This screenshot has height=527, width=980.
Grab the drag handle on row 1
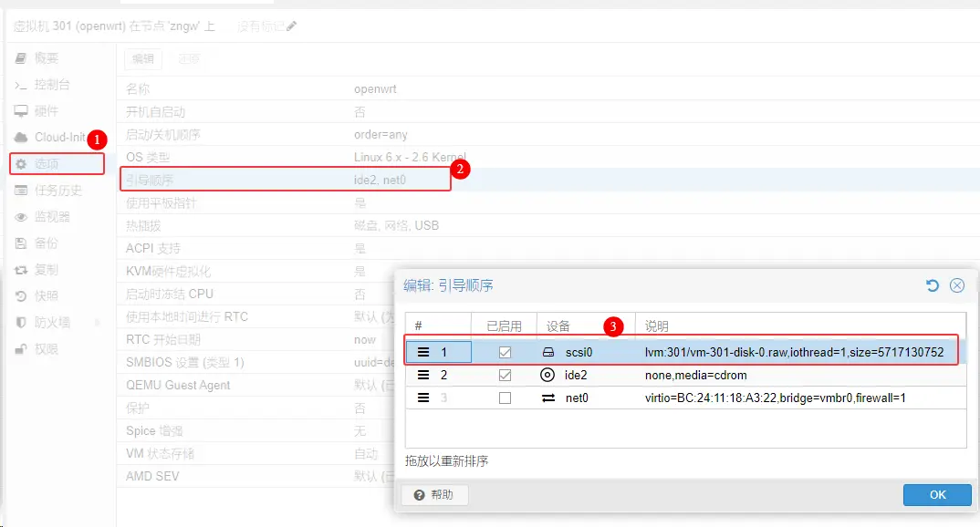click(x=423, y=352)
